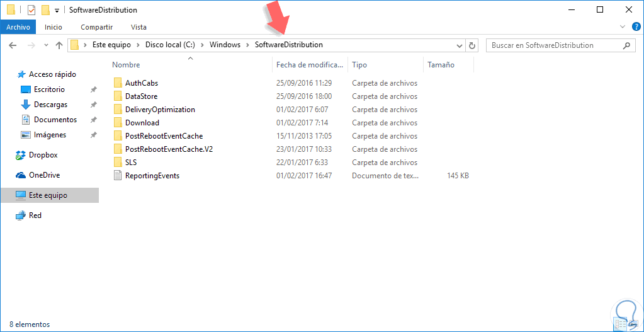This screenshot has width=644, height=332.
Task: Click the pin icon next to Imágenes
Action: click(94, 135)
